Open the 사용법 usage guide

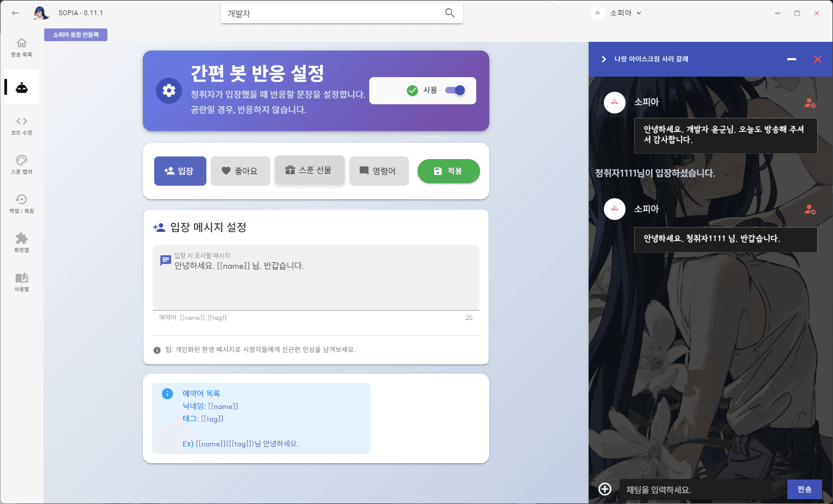click(21, 282)
